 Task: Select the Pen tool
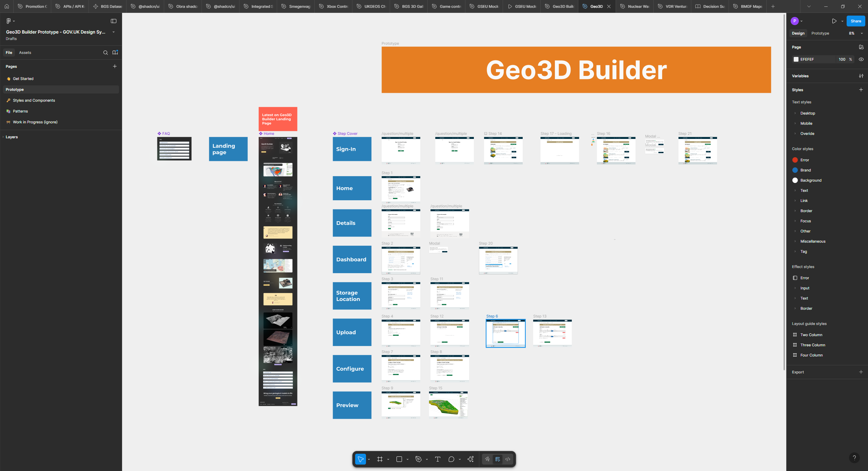[x=418, y=459]
